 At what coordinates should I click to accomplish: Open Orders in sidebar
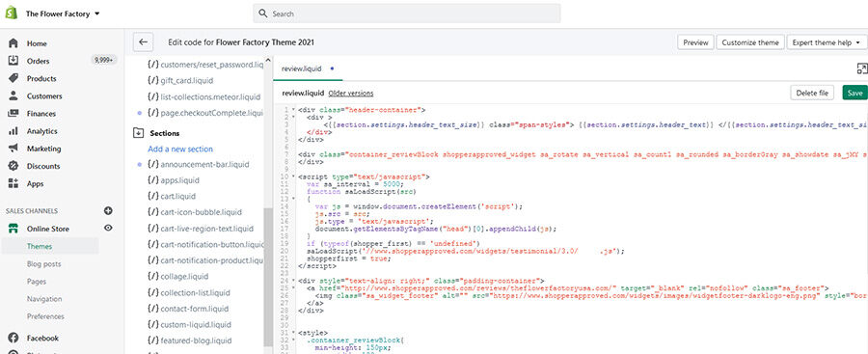[39, 61]
